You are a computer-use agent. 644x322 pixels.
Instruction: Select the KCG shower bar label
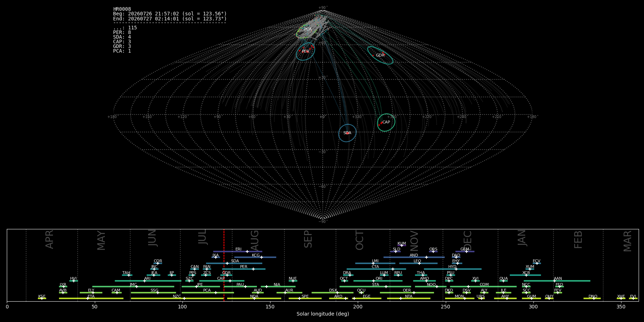click(x=255, y=255)
